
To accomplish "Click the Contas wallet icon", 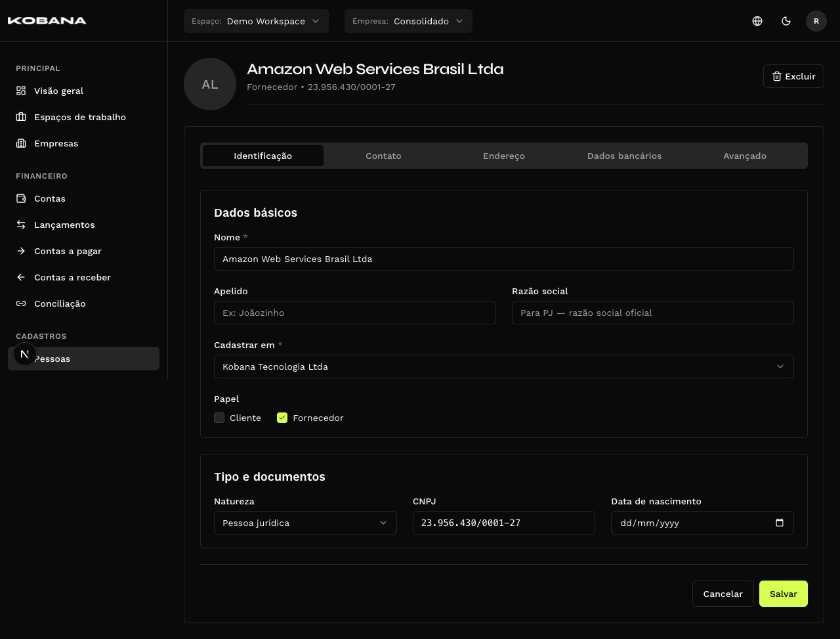I will tap(21, 198).
